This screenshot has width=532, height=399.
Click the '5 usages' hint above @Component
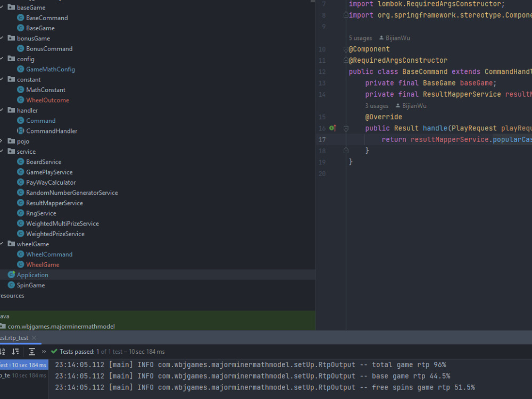click(x=360, y=38)
